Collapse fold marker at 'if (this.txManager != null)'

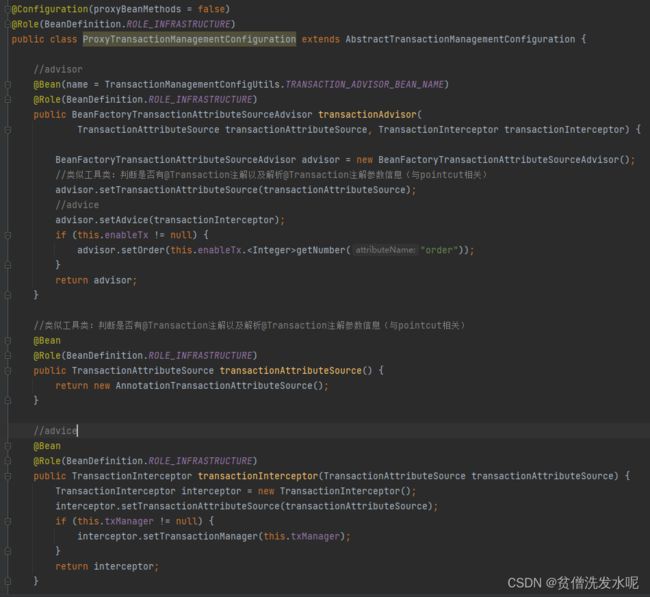tap(7, 522)
